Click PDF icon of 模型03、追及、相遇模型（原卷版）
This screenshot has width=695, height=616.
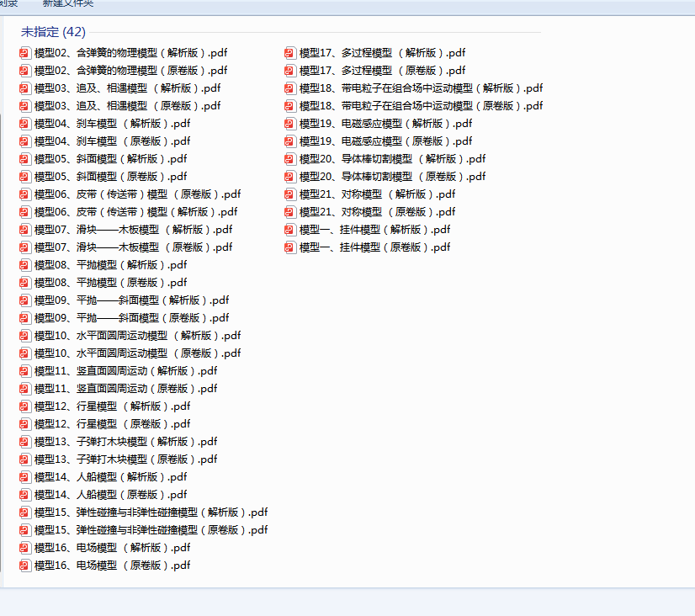click(25, 106)
